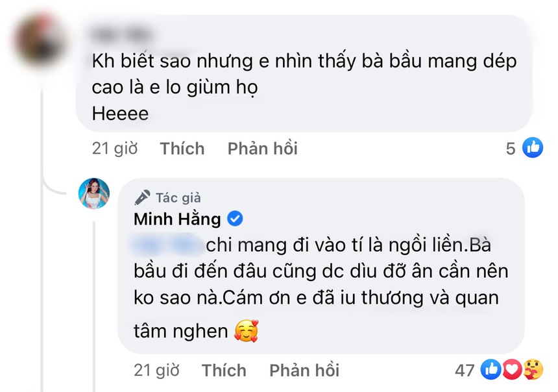Click the 21 giờ timestamp on the first comment
Viewport: 558px width, 392px height.
tap(115, 148)
